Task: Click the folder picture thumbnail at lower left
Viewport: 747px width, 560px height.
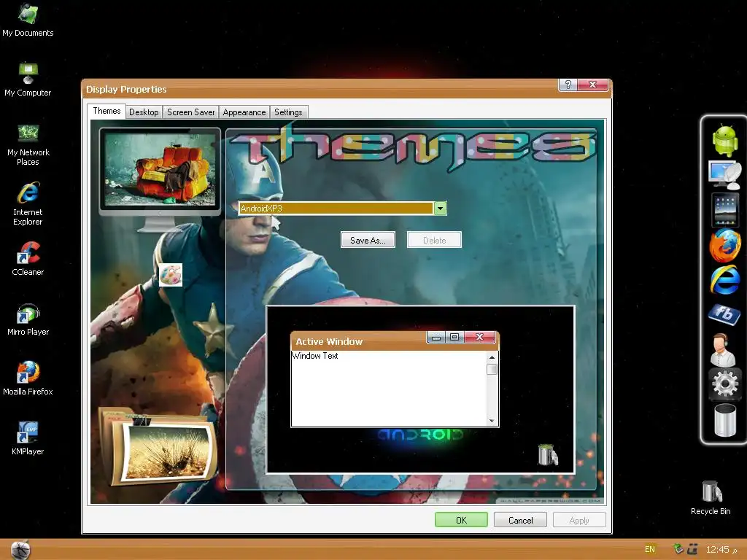Action: point(159,446)
